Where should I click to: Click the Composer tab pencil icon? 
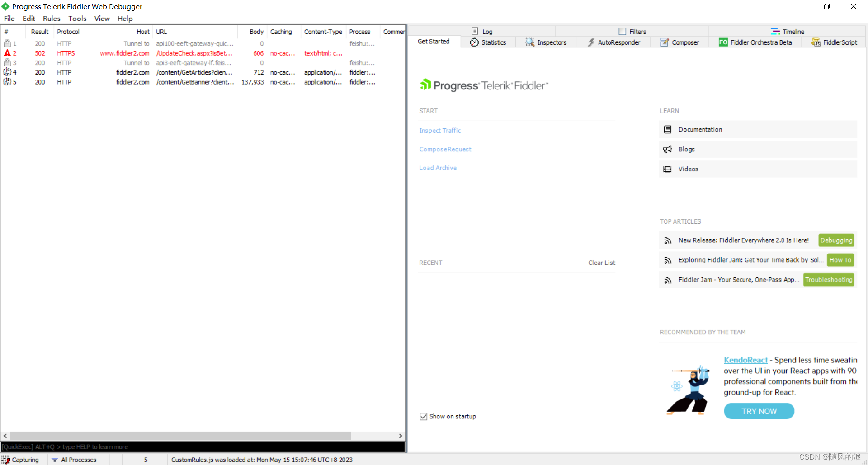[x=665, y=42]
